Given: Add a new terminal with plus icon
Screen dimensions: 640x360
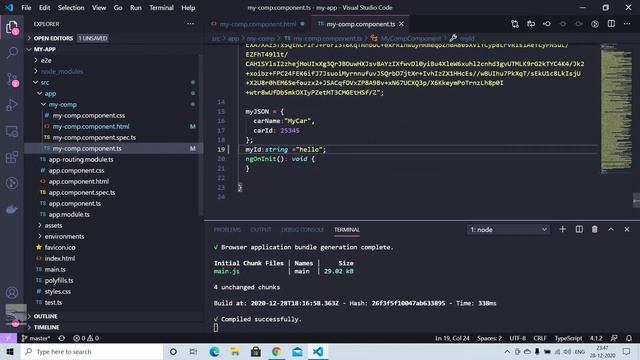Looking at the screenshot, I should tap(562, 229).
